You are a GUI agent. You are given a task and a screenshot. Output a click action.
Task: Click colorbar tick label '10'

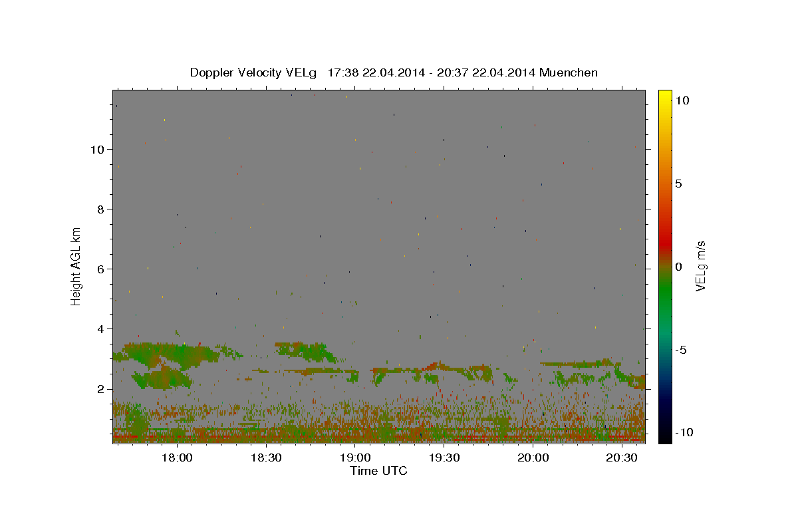pyautogui.click(x=682, y=100)
